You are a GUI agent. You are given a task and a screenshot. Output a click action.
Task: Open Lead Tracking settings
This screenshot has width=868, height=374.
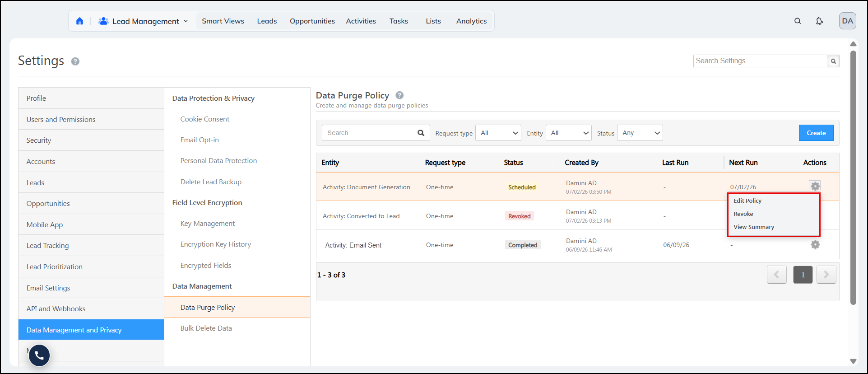[91, 245]
